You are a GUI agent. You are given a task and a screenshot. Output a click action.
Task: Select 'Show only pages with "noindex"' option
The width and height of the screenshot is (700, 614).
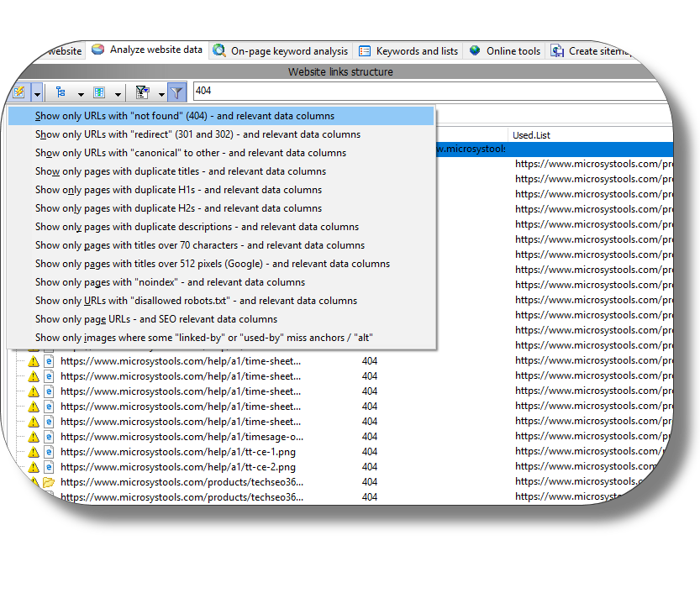[x=170, y=282]
